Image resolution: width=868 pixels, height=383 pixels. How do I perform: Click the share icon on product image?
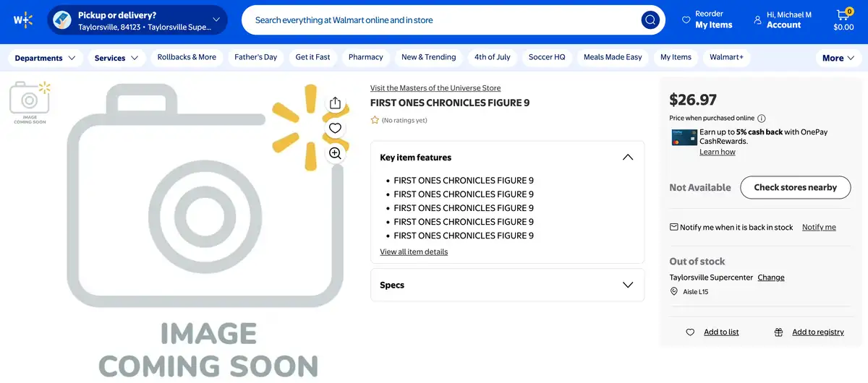click(x=335, y=103)
